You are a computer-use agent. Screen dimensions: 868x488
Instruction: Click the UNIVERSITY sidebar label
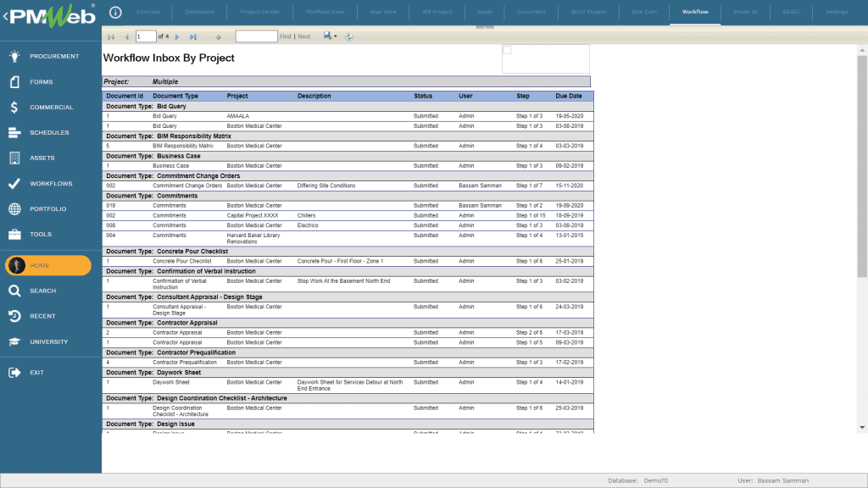[x=48, y=342]
